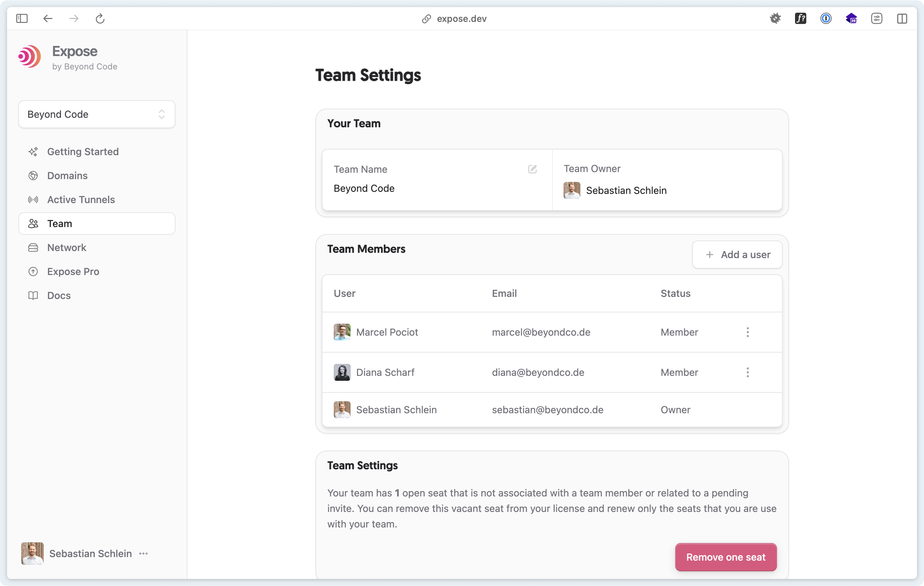Open the Network section
Image resolution: width=924 pixels, height=586 pixels.
[97, 248]
